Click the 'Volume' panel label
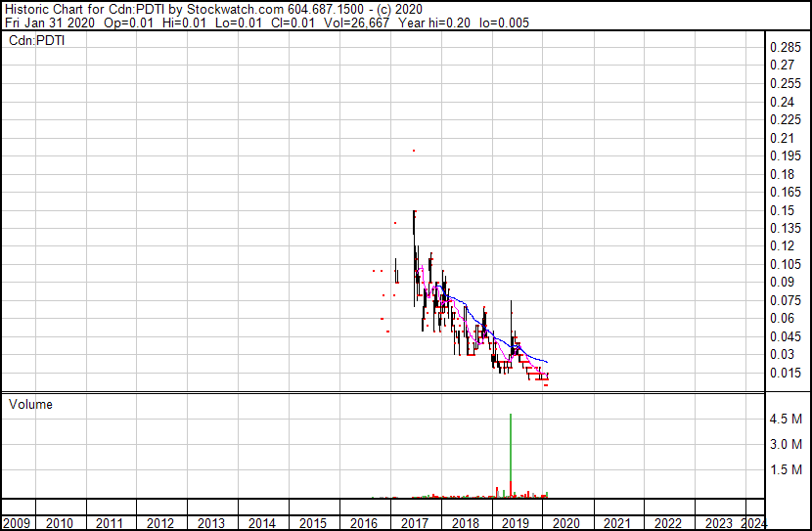 [30, 404]
